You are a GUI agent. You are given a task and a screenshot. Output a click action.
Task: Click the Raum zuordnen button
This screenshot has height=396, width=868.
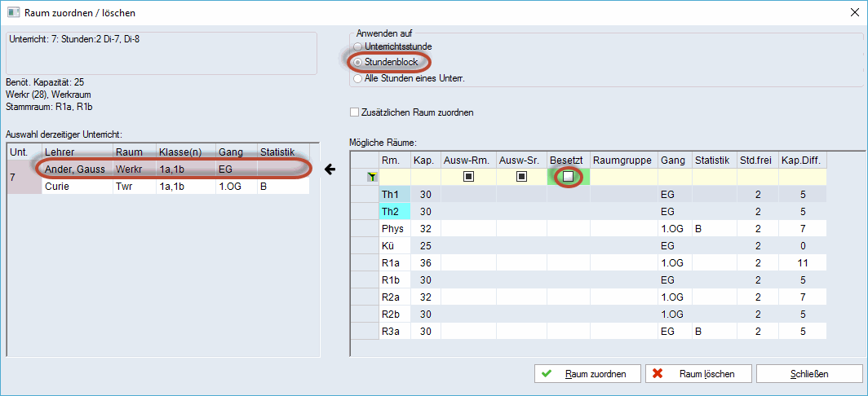(x=587, y=374)
